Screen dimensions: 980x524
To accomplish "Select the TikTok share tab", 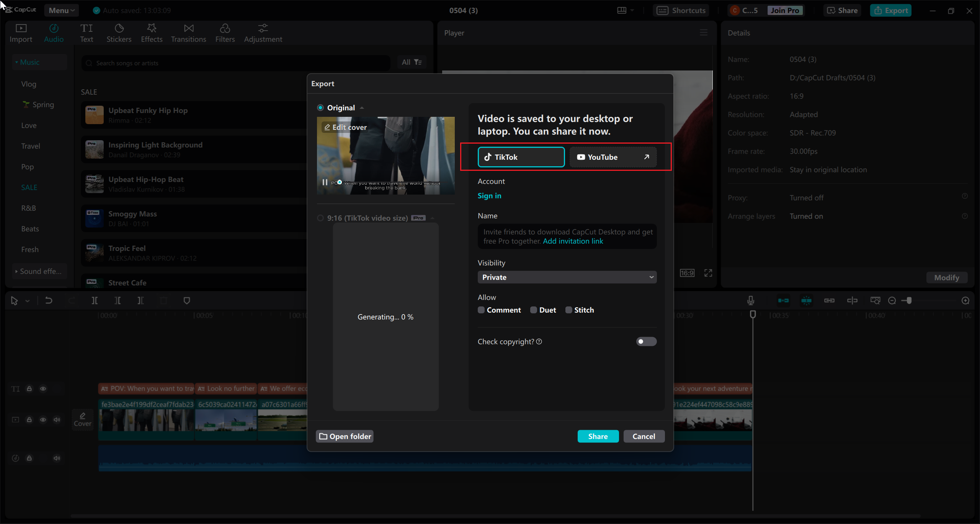I will pos(521,157).
